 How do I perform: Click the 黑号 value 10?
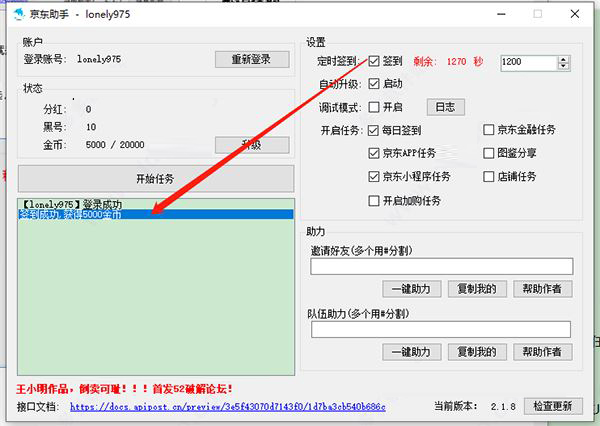(x=91, y=127)
